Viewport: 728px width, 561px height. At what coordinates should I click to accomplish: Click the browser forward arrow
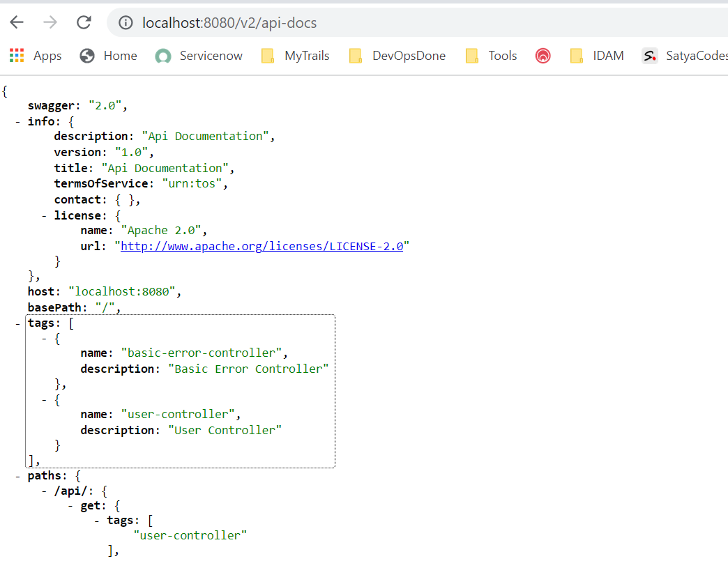50,22
